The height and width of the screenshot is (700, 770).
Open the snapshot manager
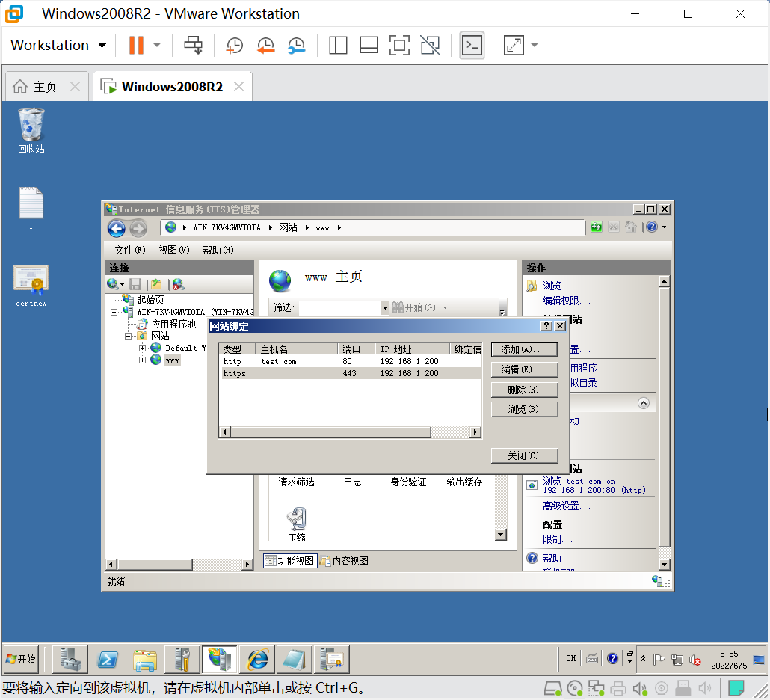click(x=297, y=45)
